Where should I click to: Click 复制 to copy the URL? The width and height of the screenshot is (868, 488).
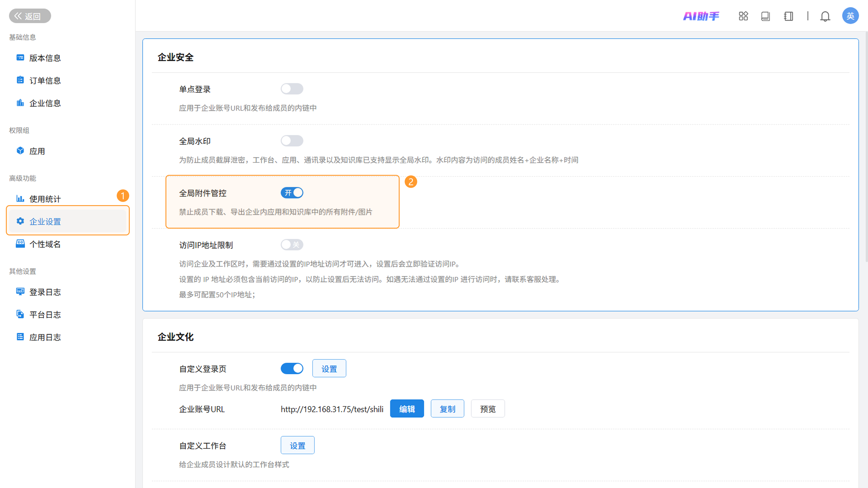(447, 409)
